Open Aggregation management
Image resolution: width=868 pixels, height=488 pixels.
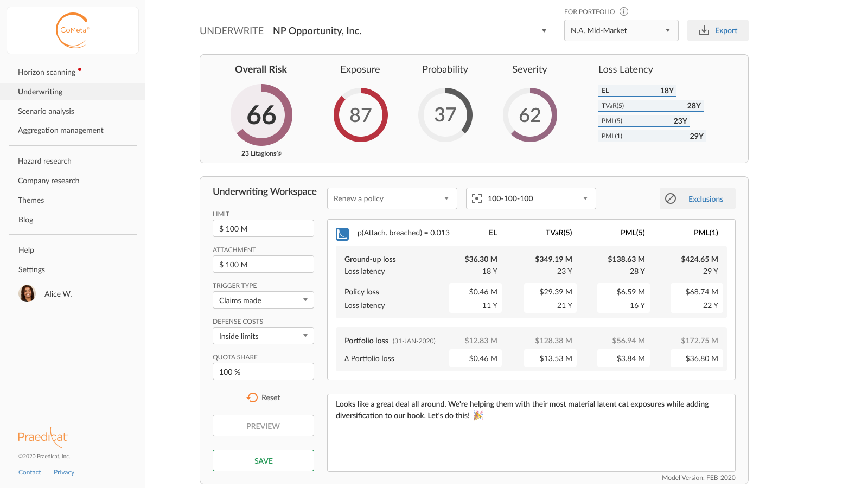point(61,130)
